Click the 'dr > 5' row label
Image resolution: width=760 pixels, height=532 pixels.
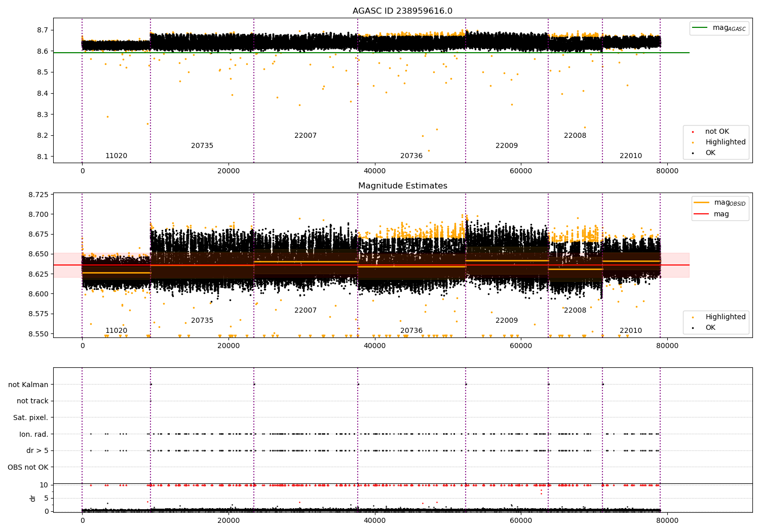[x=37, y=451]
